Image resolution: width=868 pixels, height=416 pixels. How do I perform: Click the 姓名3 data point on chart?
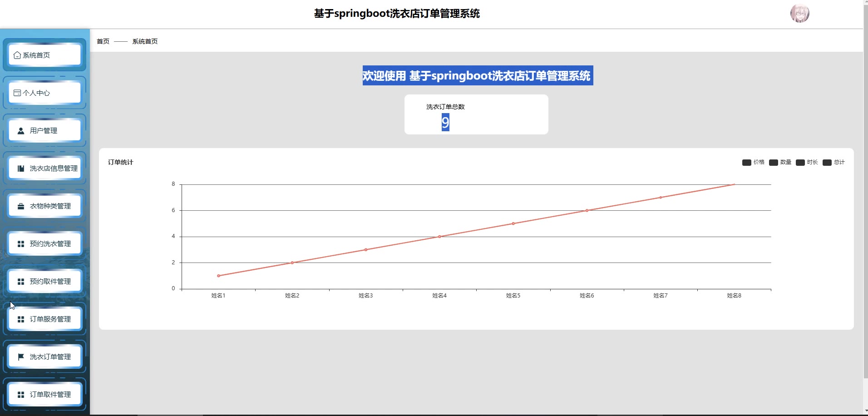(x=366, y=250)
